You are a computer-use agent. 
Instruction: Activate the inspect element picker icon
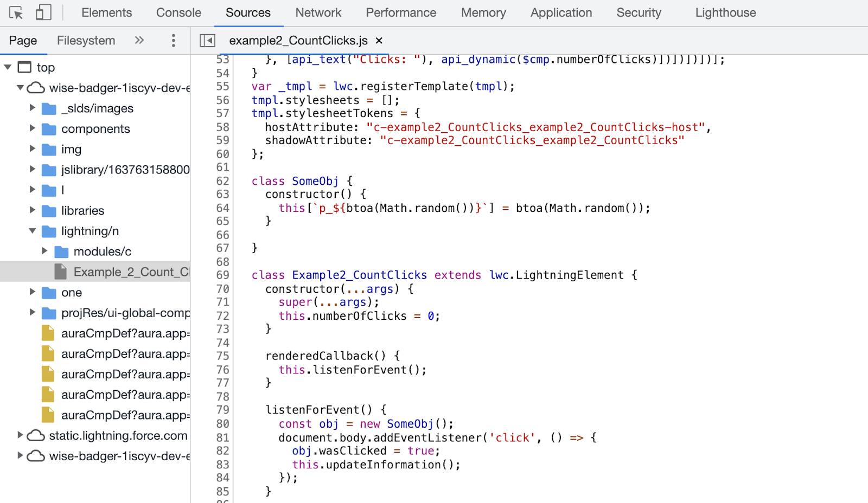[16, 12]
